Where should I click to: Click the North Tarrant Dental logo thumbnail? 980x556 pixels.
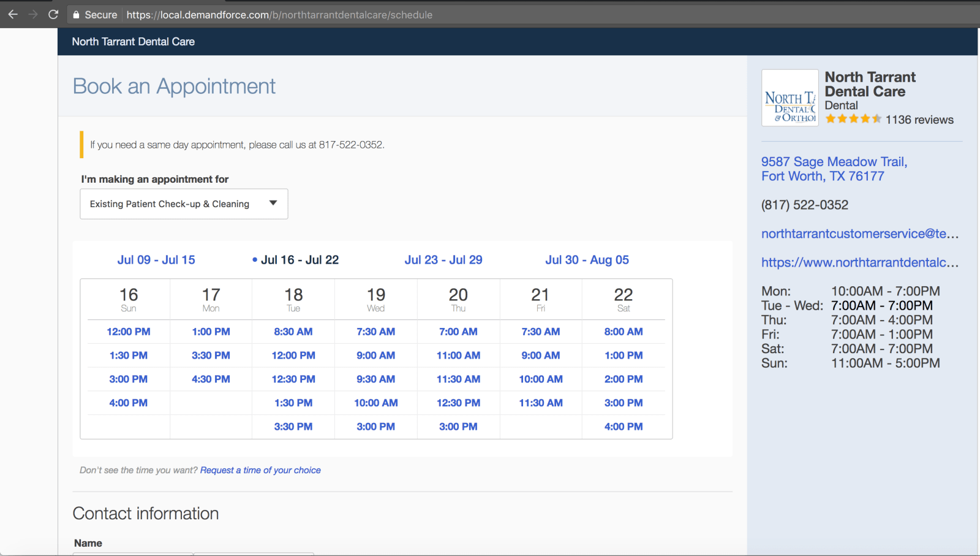pos(790,98)
